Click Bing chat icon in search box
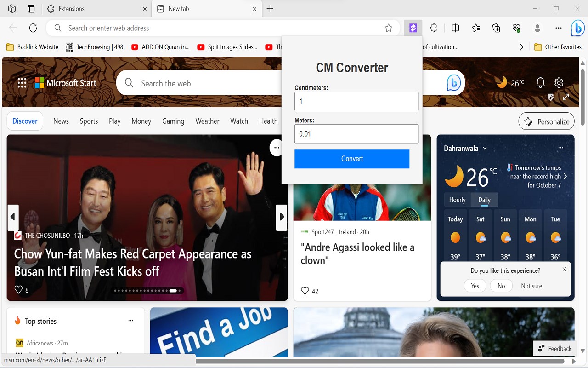This screenshot has height=368, width=588. coord(454,83)
